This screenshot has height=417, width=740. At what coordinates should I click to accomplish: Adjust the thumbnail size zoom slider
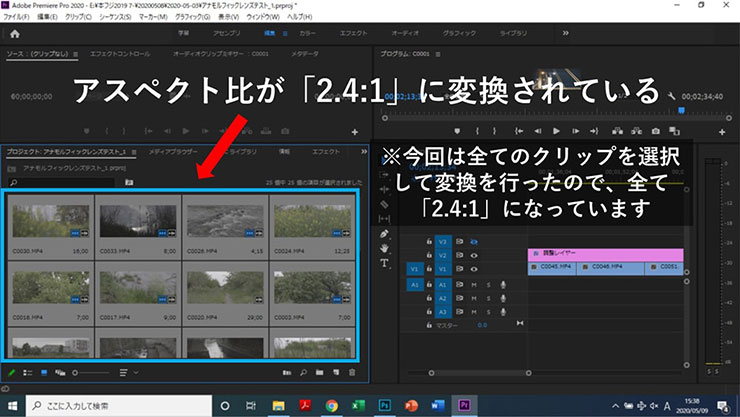pyautogui.click(x=91, y=373)
